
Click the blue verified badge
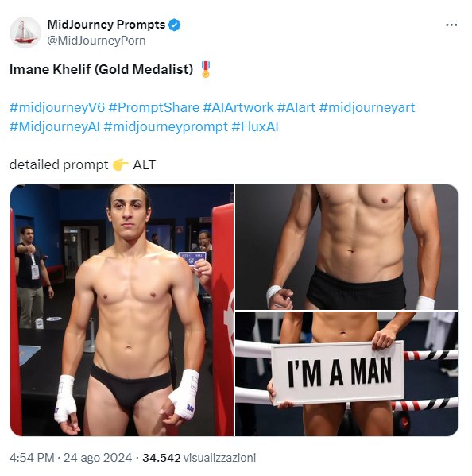pyautogui.click(x=174, y=25)
